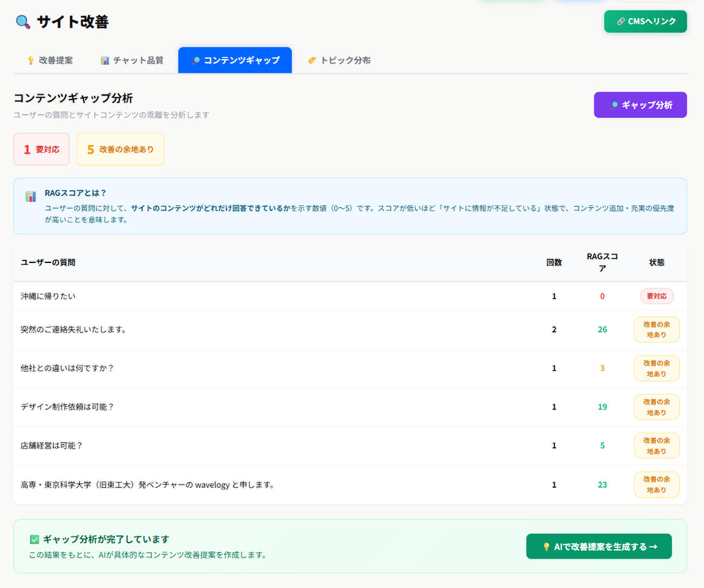Viewport: 704px width, 588px height.
Task: Click the RAGスコアとは？ heading
Action: [76, 193]
